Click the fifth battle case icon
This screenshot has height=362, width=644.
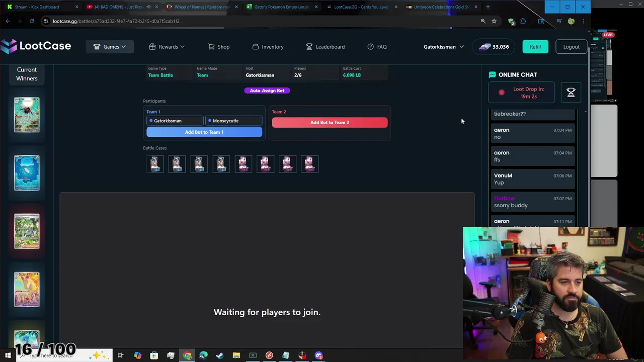pyautogui.click(x=243, y=164)
